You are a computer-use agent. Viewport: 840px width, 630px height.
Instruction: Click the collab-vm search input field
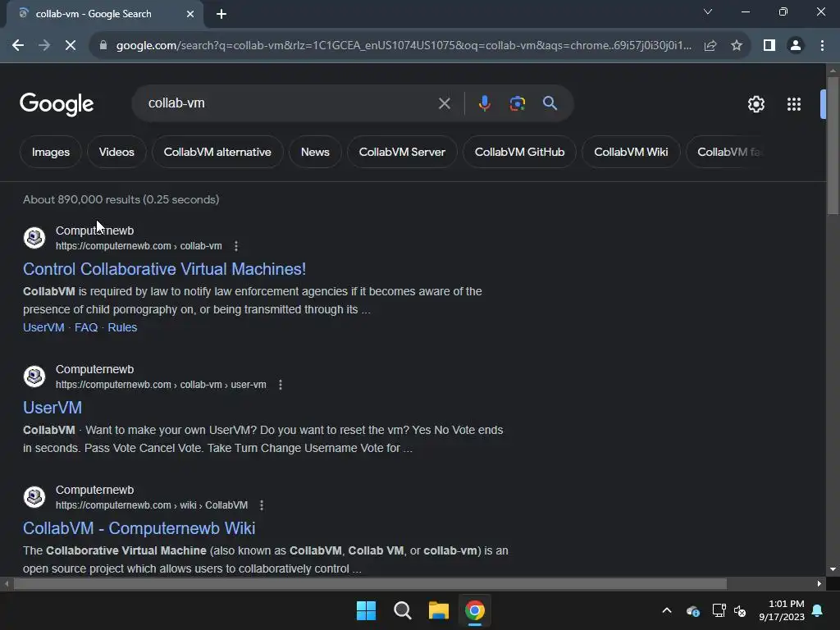tap(290, 103)
